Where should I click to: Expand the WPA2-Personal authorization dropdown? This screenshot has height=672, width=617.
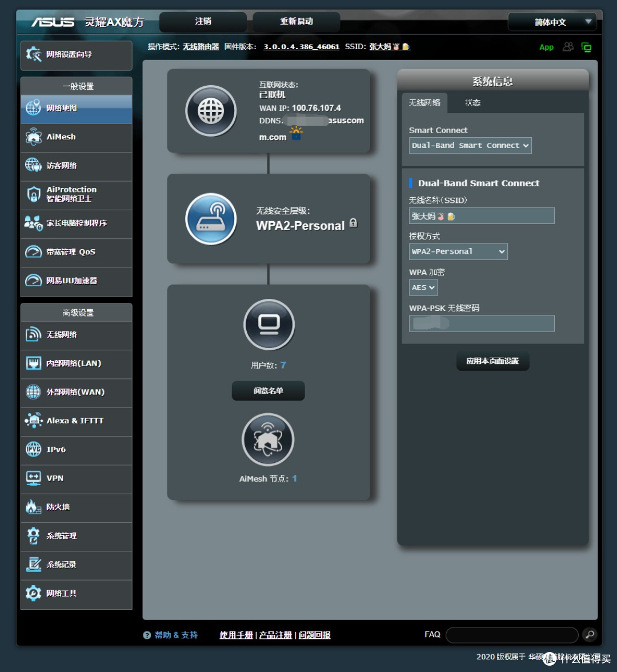point(458,251)
